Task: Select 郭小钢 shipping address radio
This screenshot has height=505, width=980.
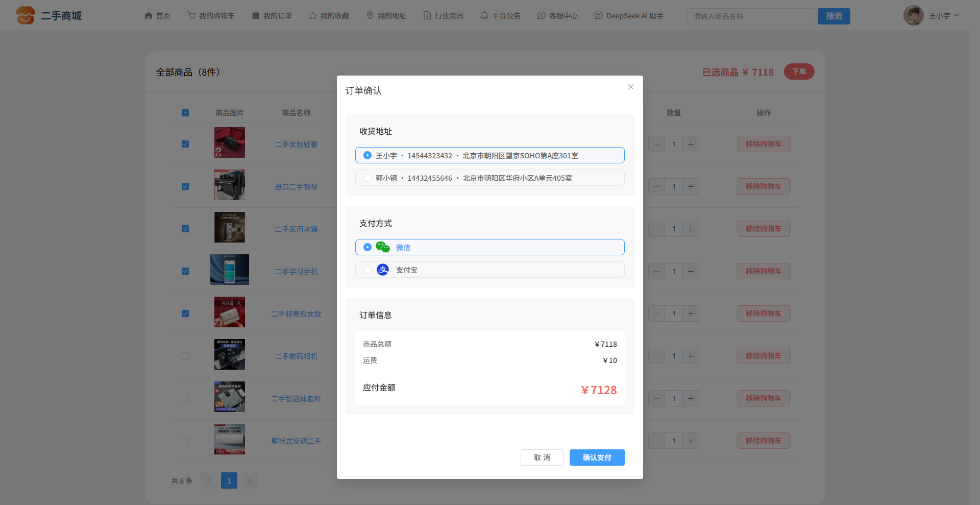Action: tap(367, 178)
